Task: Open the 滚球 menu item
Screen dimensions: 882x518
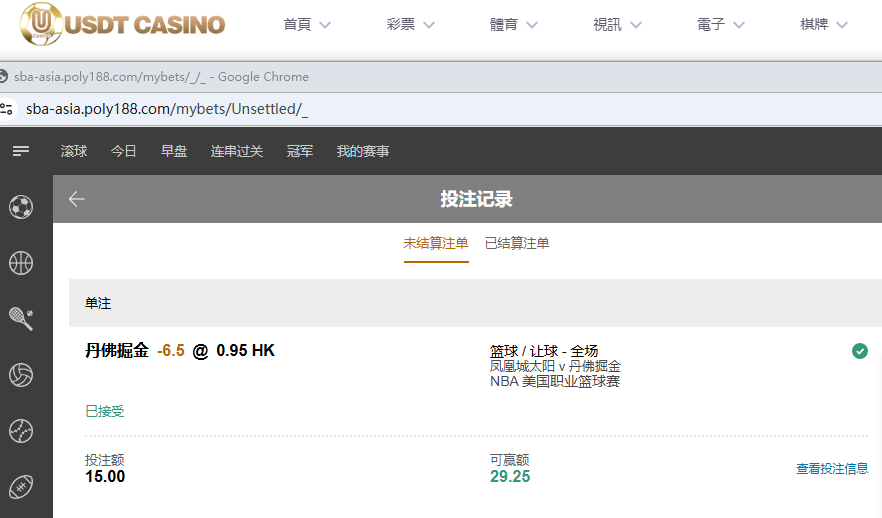Action: pos(74,151)
